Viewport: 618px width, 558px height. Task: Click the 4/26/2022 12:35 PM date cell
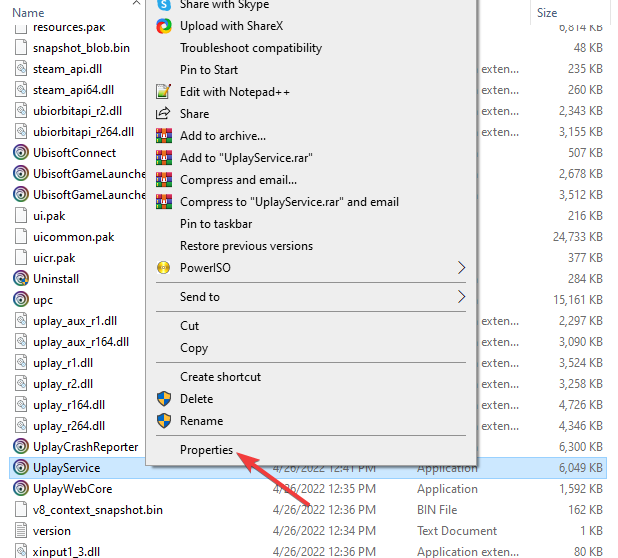pos(324,489)
